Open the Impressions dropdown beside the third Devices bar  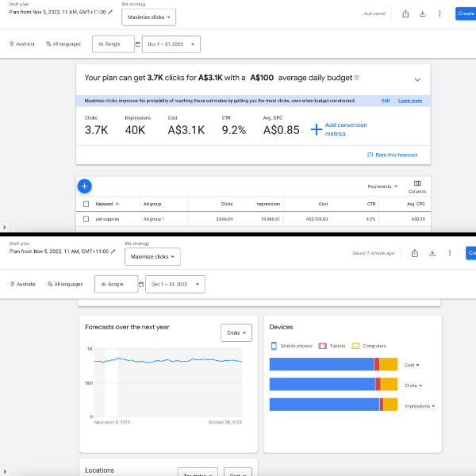click(420, 406)
